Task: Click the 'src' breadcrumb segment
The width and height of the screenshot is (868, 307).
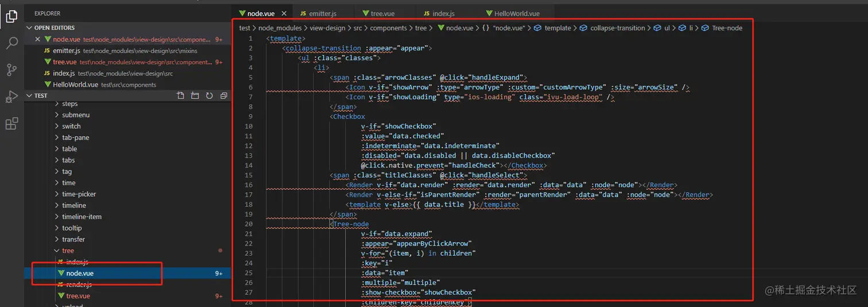Action: 358,28
